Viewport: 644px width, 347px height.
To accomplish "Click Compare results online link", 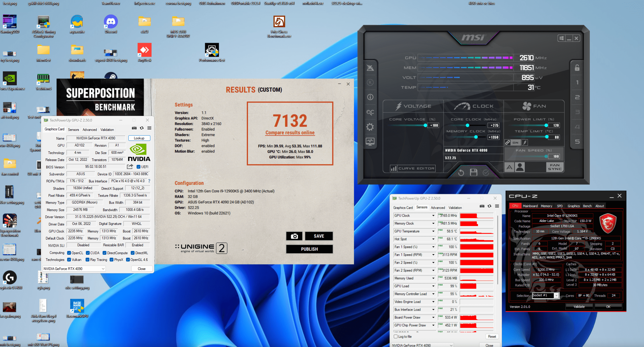I will [290, 133].
